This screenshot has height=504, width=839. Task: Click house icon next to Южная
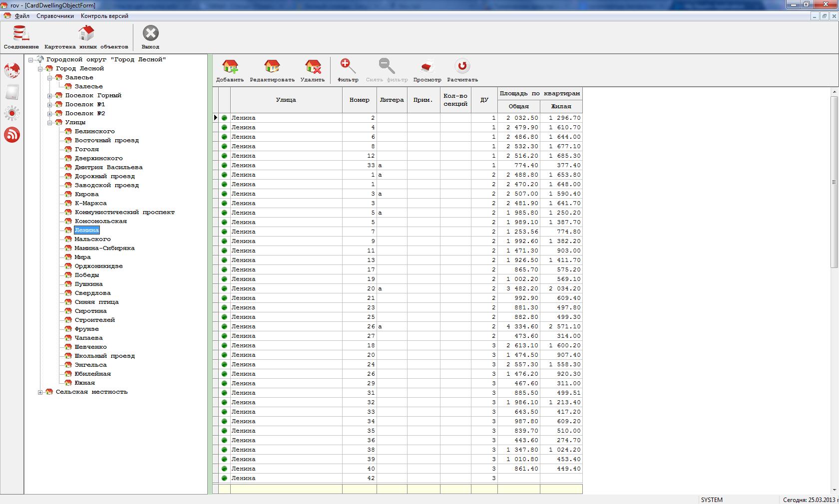tap(68, 383)
